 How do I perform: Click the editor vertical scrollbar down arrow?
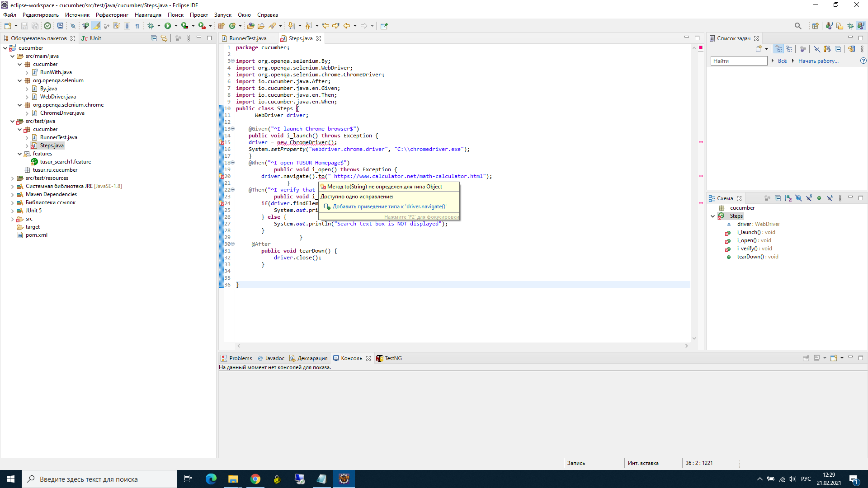click(694, 338)
